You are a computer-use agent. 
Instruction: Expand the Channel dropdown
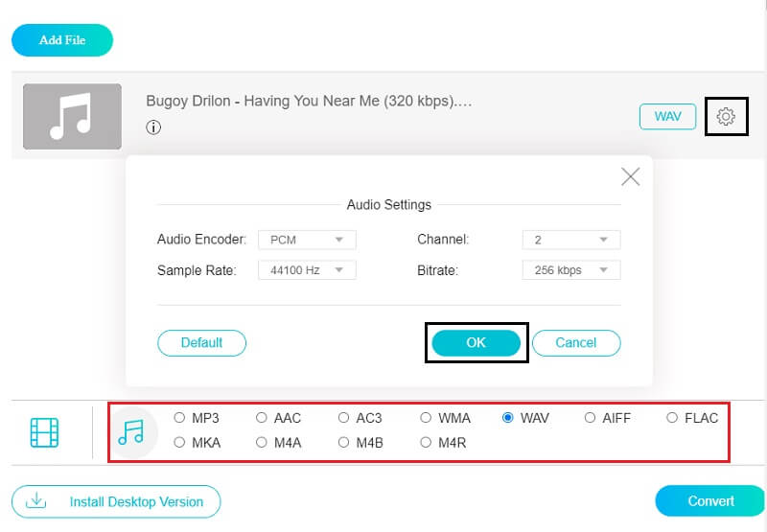[570, 240]
